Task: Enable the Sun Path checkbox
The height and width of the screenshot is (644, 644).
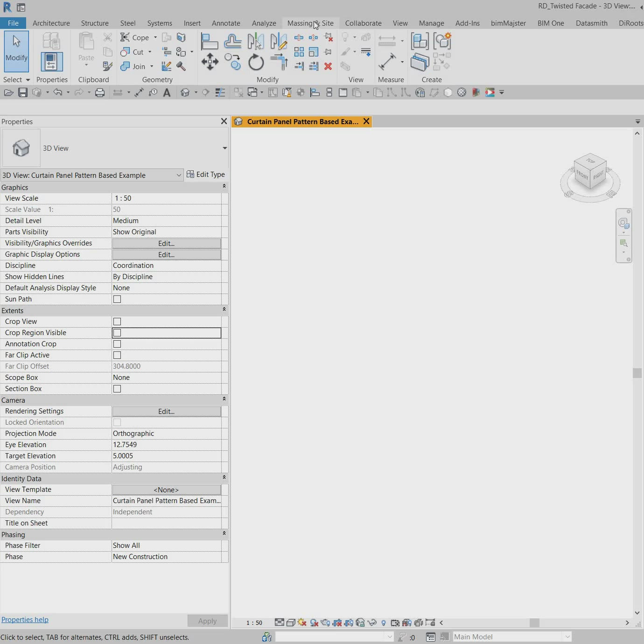Action: [x=117, y=299]
